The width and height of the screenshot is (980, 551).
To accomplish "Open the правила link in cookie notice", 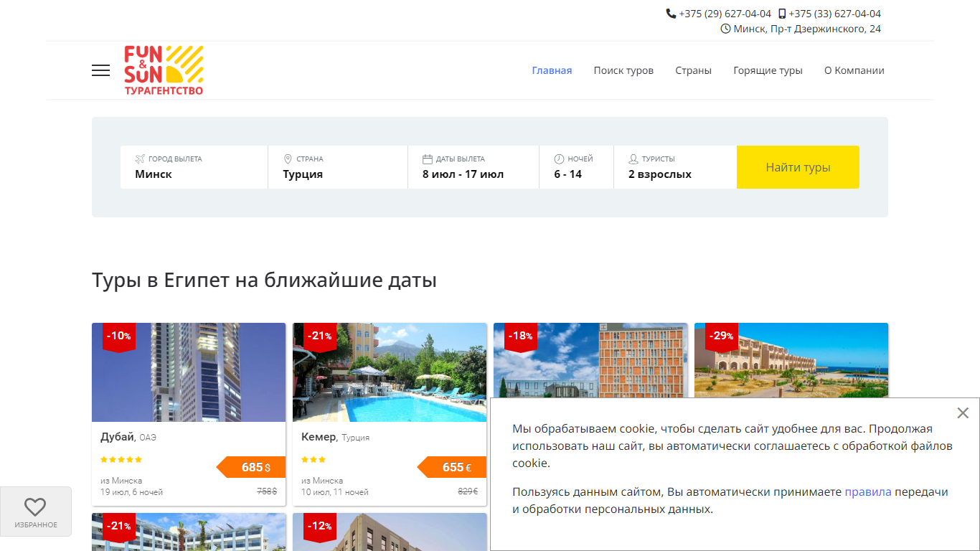I will coord(868,492).
